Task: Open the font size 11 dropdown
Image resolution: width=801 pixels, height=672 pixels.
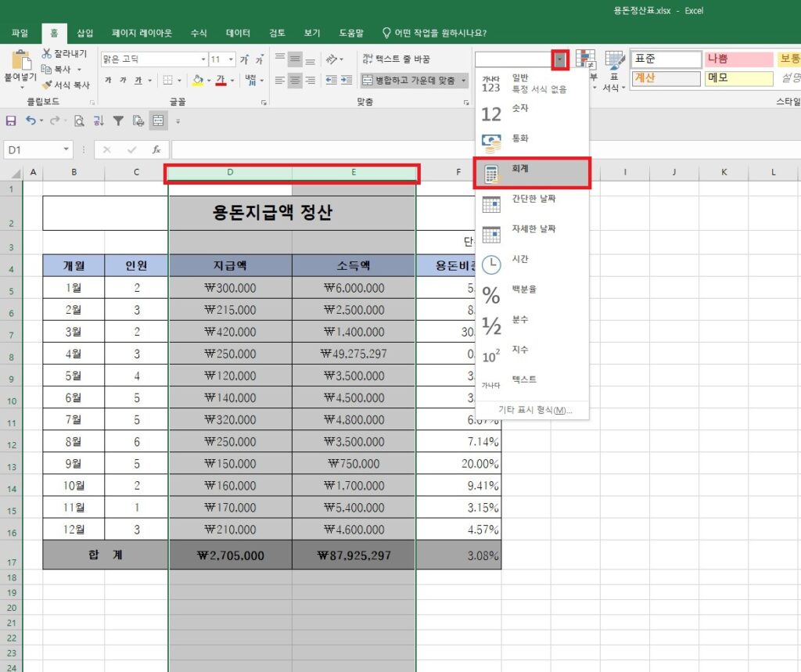Action: point(231,59)
